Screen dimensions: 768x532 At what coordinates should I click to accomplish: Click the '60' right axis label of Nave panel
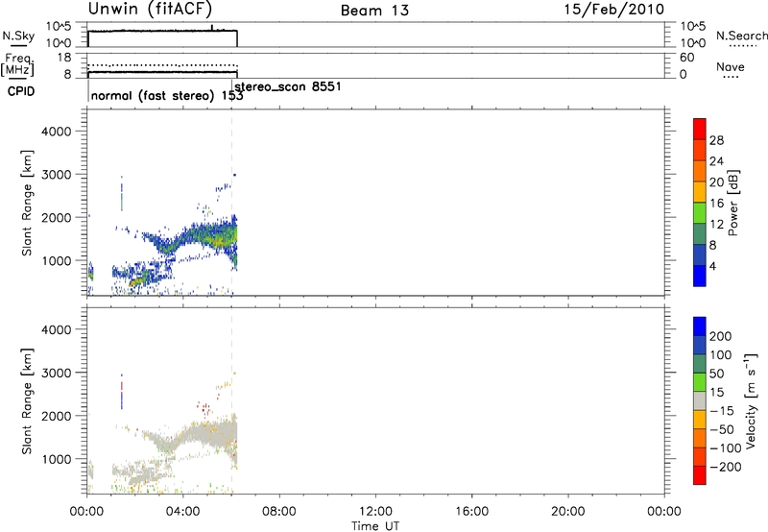coord(686,58)
